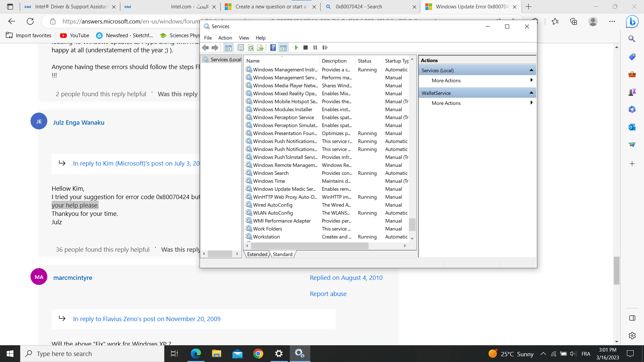Viewport: 644px width, 362px height.
Task: Open the Properties toolbar icon in Services
Action: point(241,48)
